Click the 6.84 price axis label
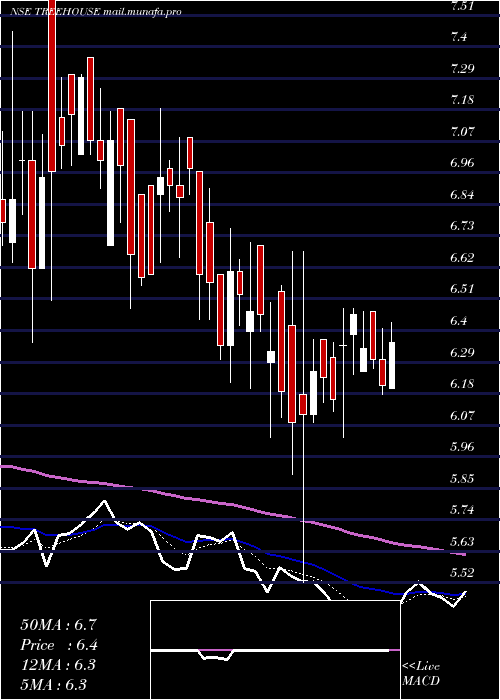This screenshot has height=700, width=500. [x=464, y=194]
